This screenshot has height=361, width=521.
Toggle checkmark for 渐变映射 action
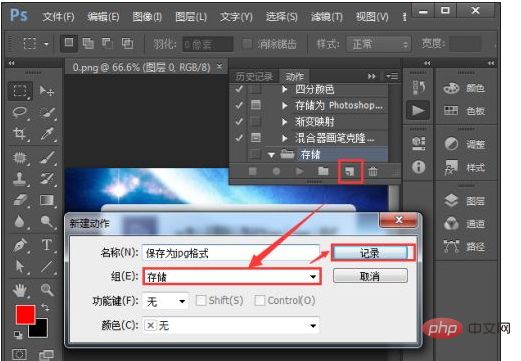tap(239, 121)
